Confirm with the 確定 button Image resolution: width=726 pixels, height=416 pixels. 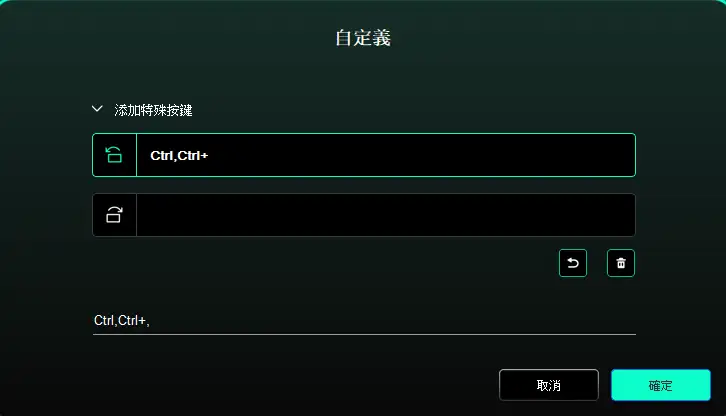pyautogui.click(x=661, y=385)
